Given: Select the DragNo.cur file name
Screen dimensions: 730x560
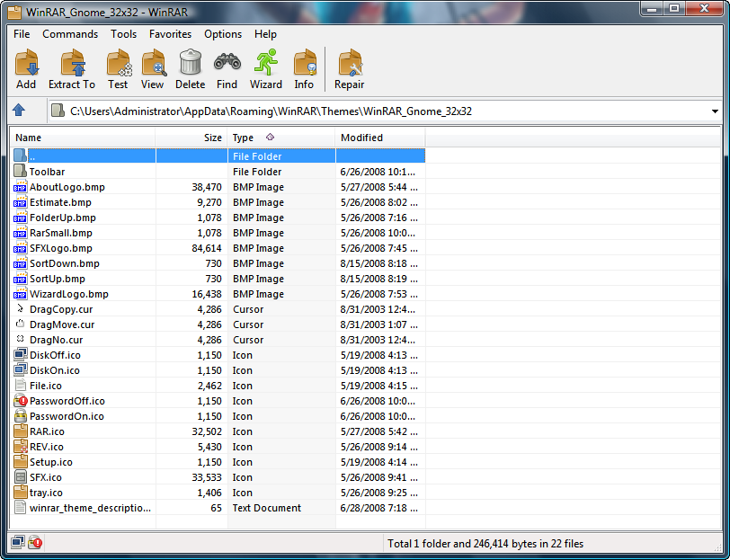Looking at the screenshot, I should pyautogui.click(x=57, y=341).
